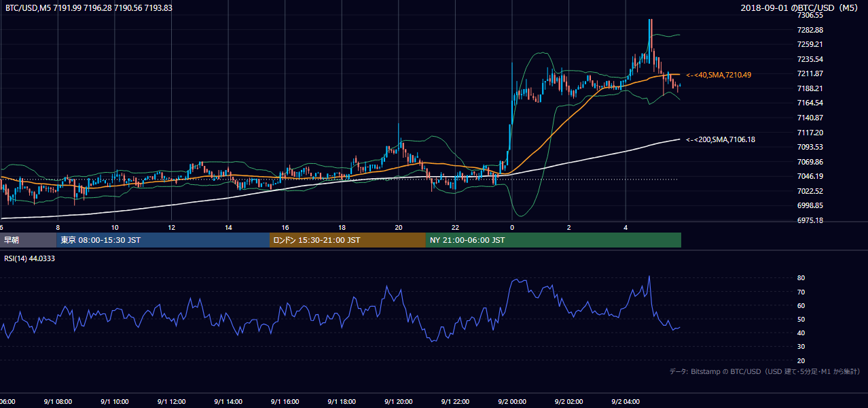Image resolution: width=868 pixels, height=408 pixels.
Task: Click the price axis value 7117.20
Action: (811, 133)
